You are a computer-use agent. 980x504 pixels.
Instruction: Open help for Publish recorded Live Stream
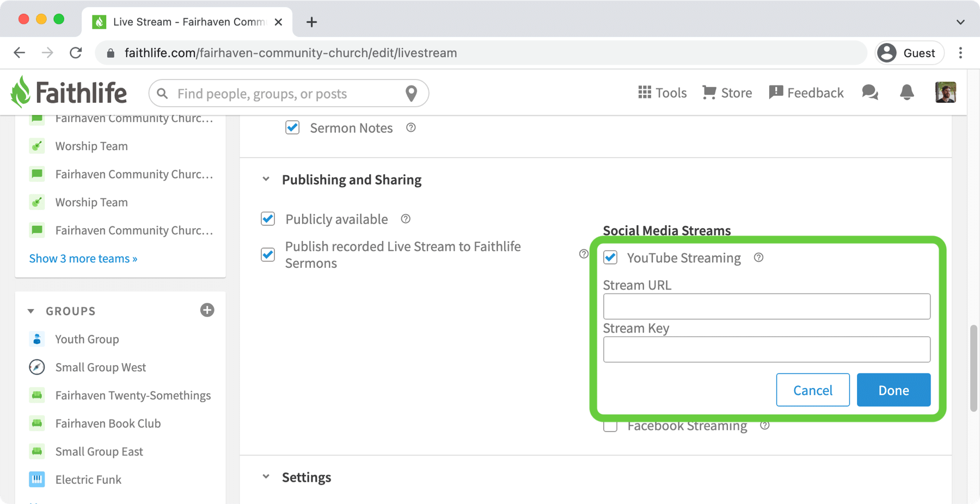[584, 254]
